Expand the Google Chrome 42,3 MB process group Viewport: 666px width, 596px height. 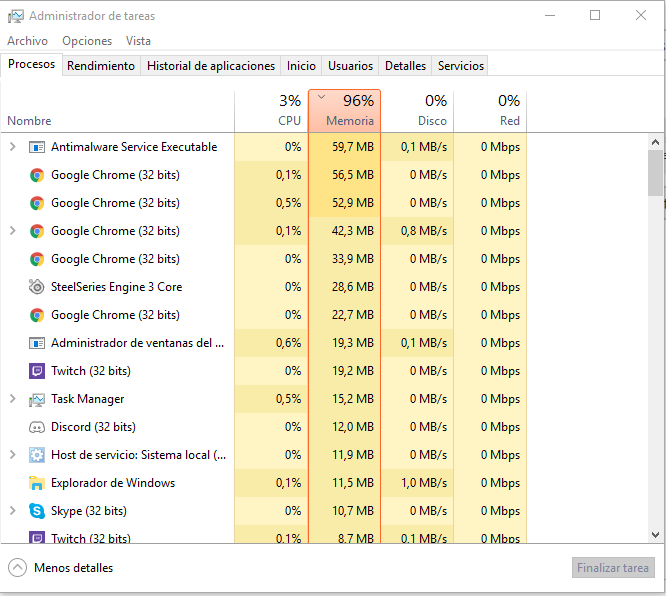point(13,231)
